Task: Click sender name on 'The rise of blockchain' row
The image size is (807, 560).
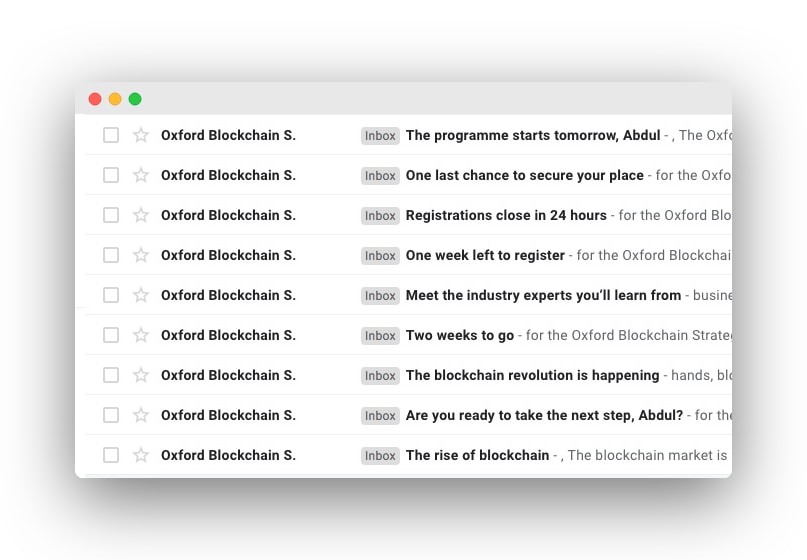Action: [x=228, y=456]
